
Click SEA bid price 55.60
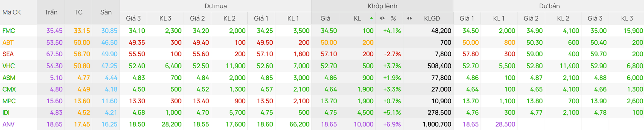click(x=201, y=54)
